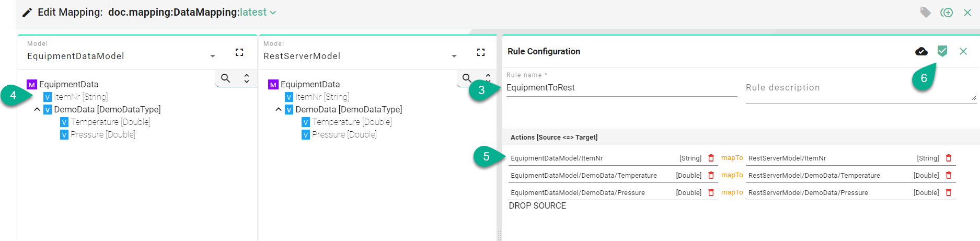This screenshot has height=241, width=980.
Task: Click mapTo link for Pressure mapping
Action: coord(732,192)
